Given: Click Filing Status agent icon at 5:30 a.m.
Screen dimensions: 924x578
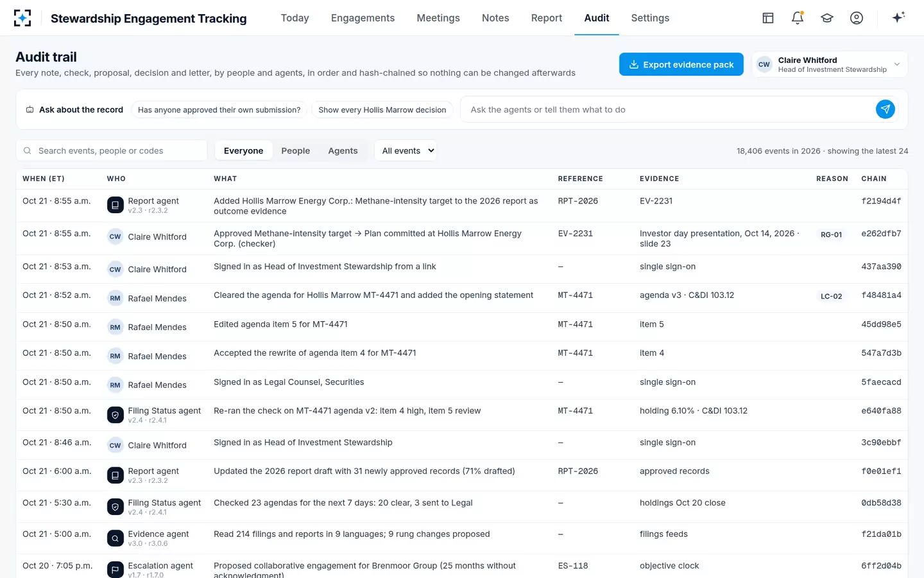Looking at the screenshot, I should pyautogui.click(x=115, y=507).
